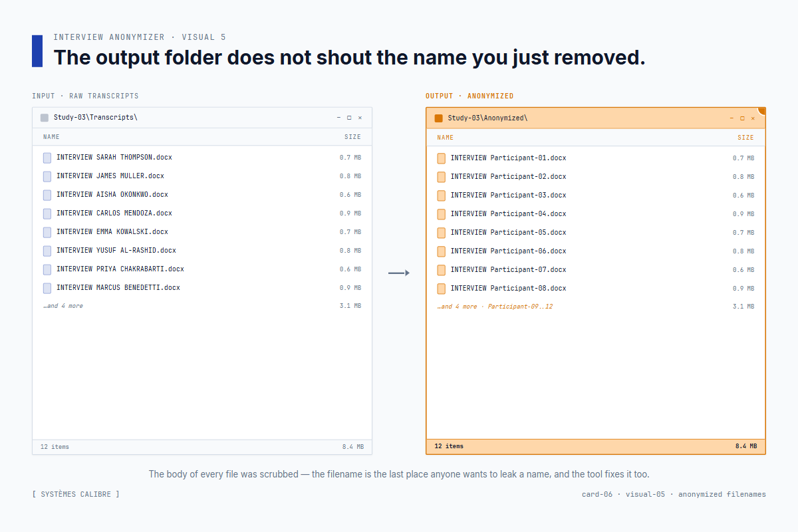Toggle the checkbox for INTERVIEW Participant-03.docx
This screenshot has height=532, width=798.
440,195
